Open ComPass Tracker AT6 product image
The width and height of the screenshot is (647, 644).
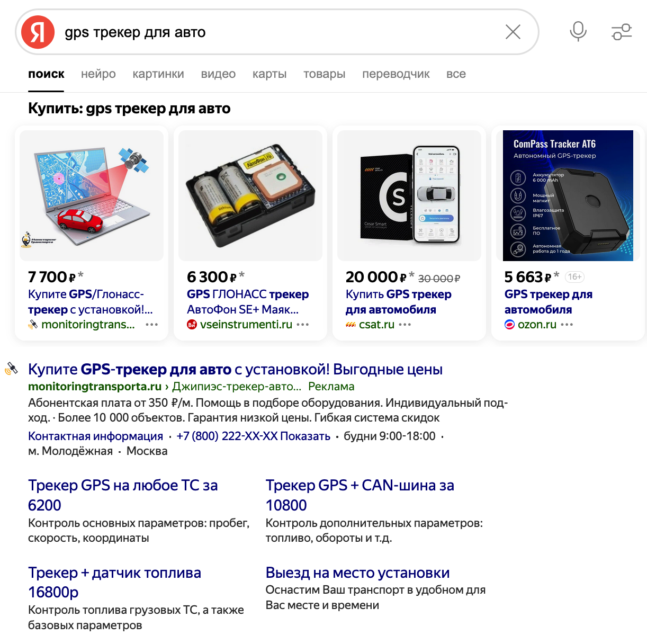(568, 195)
